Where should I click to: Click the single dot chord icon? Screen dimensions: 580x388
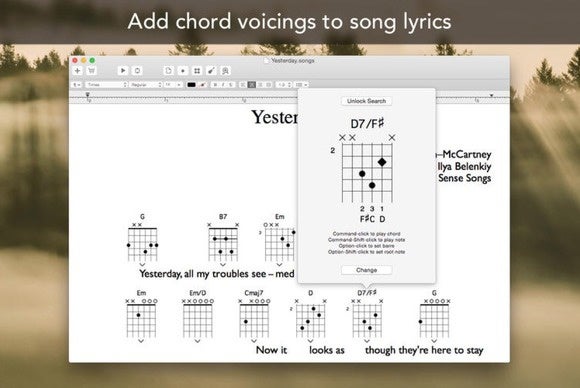[183, 71]
